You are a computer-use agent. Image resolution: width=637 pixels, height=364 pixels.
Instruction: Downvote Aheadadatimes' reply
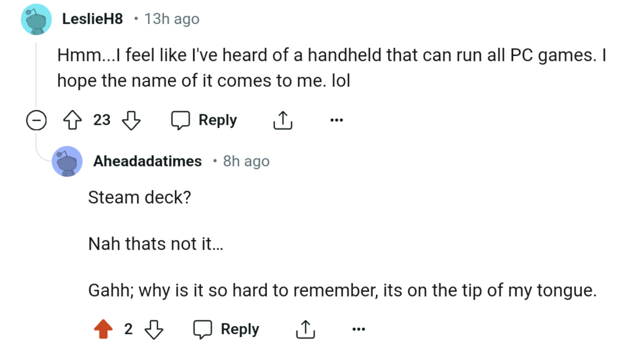click(153, 329)
